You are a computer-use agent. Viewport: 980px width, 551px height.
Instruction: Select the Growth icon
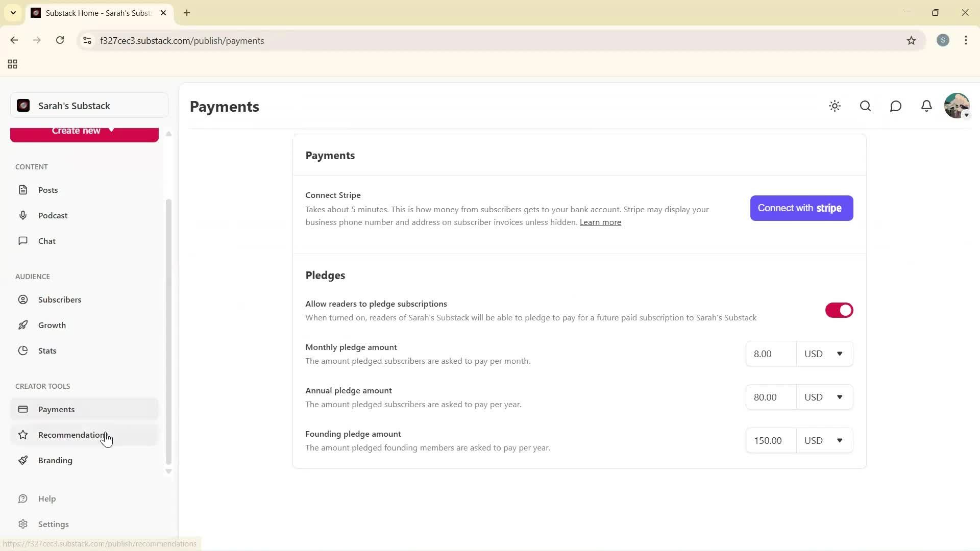24,325
